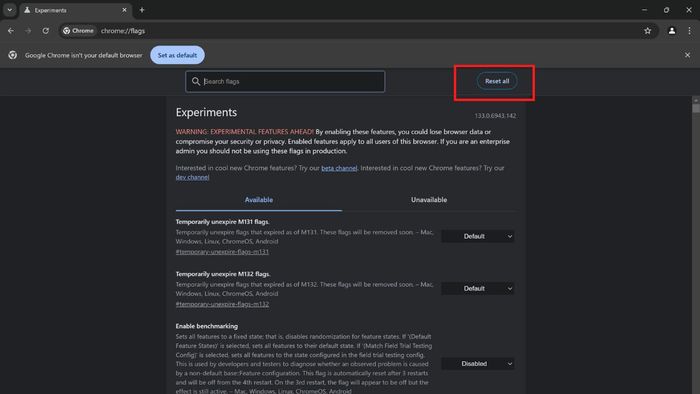Minimize the Chrome window
Image resolution: width=700 pixels, height=394 pixels.
point(644,10)
